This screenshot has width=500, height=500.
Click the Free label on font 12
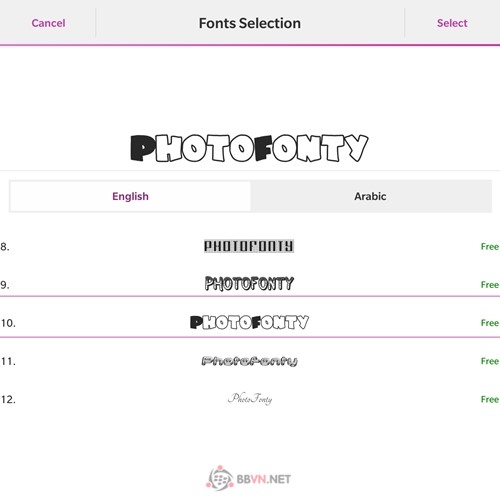[x=490, y=399]
